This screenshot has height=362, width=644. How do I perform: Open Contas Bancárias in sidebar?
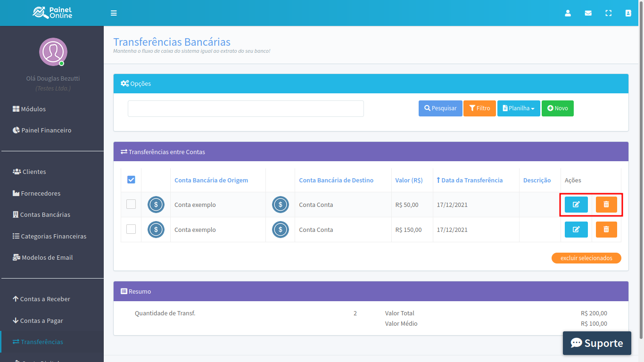41,214
